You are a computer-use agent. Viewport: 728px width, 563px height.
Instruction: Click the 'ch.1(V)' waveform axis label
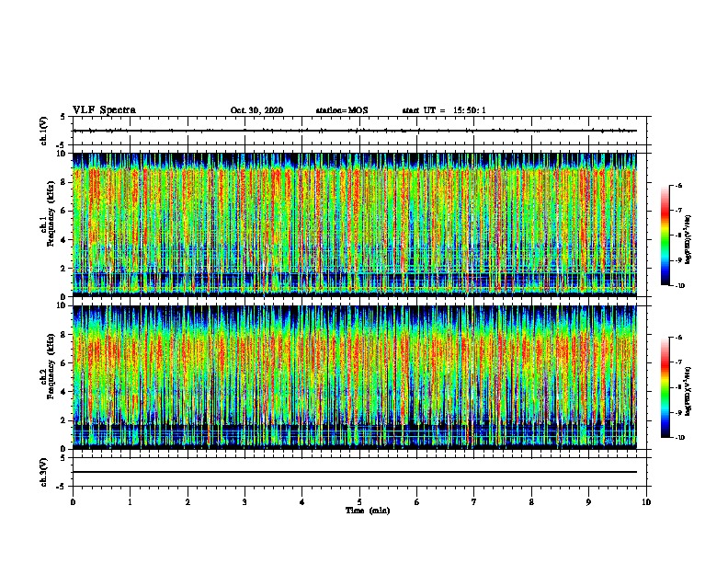tap(44, 131)
